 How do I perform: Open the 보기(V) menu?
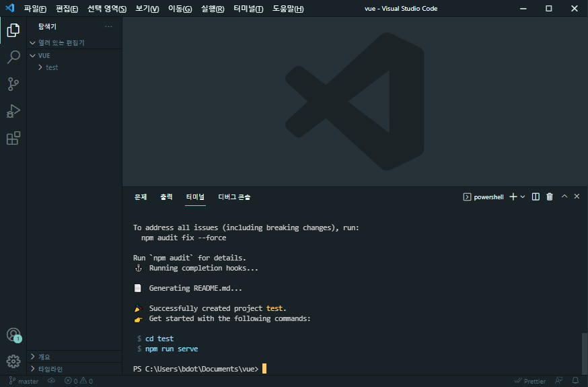147,9
